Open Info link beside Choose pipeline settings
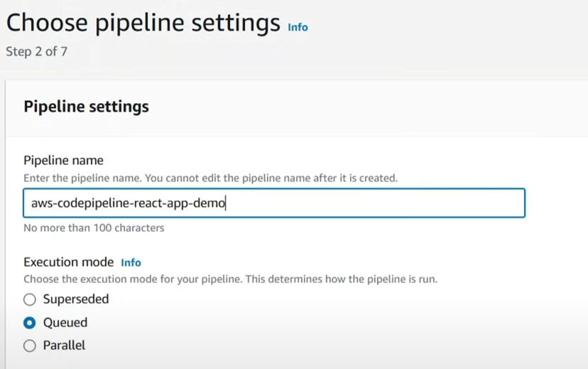The height and width of the screenshot is (369, 588). (298, 28)
